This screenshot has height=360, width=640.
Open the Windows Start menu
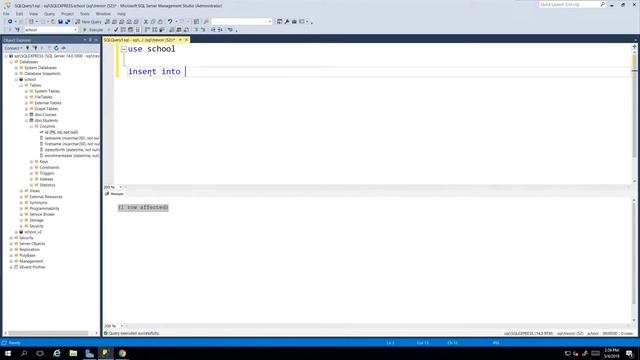click(8, 353)
